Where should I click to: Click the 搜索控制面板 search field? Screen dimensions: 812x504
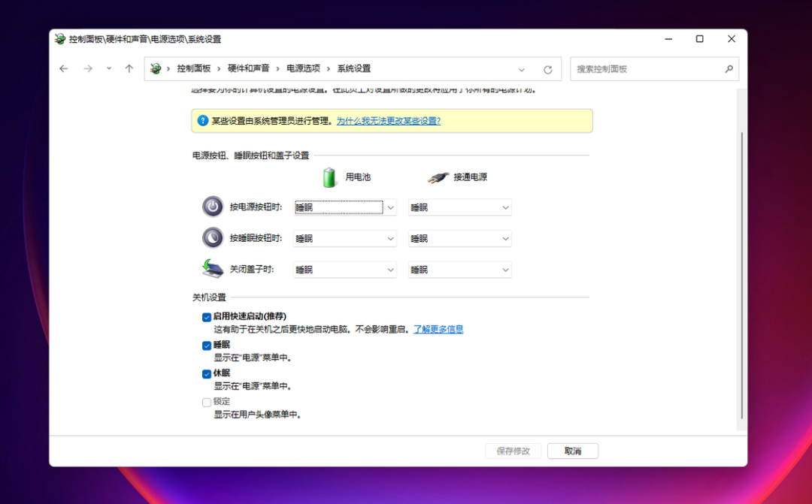(647, 69)
